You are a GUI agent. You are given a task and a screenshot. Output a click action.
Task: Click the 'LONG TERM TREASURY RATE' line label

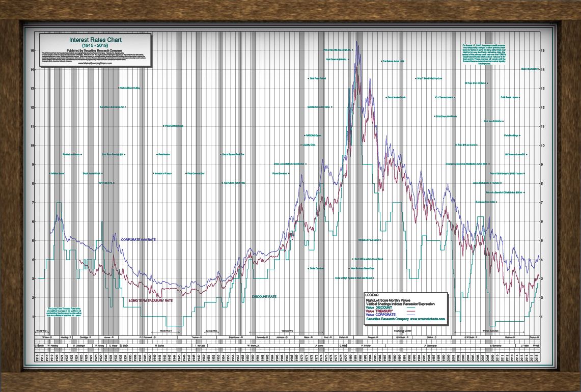point(151,300)
